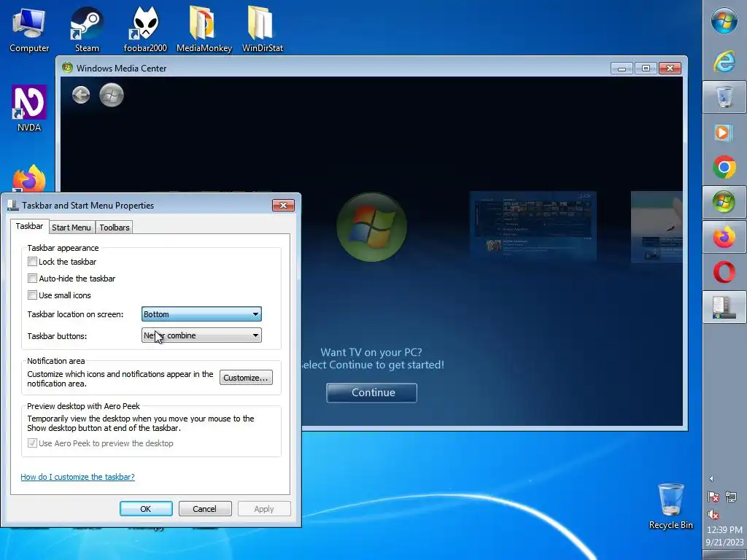This screenshot has height=560, width=747.
Task: Open How do I customize the taskbar link
Action: 77,477
